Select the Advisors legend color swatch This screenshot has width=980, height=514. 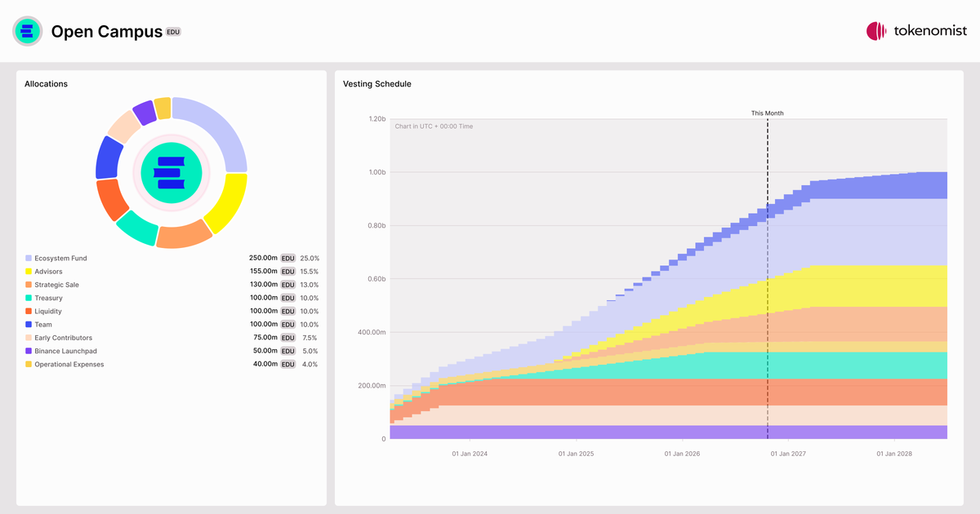coord(29,272)
